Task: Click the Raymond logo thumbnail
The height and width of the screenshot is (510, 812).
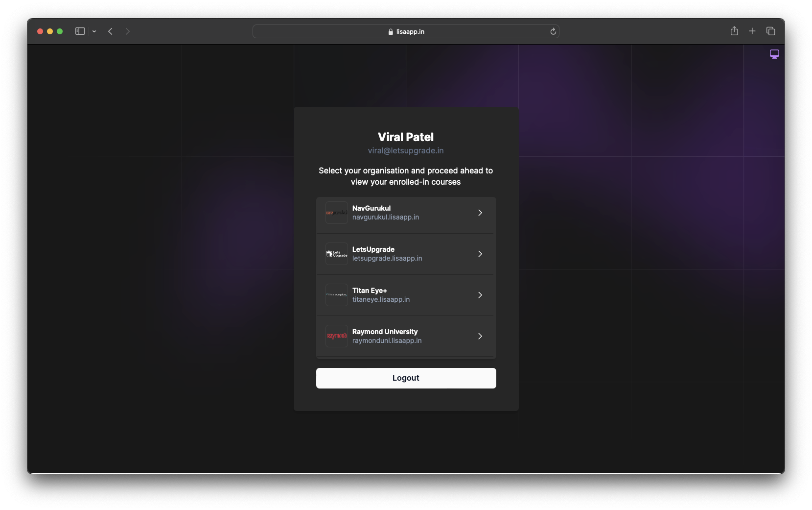Action: tap(337, 336)
